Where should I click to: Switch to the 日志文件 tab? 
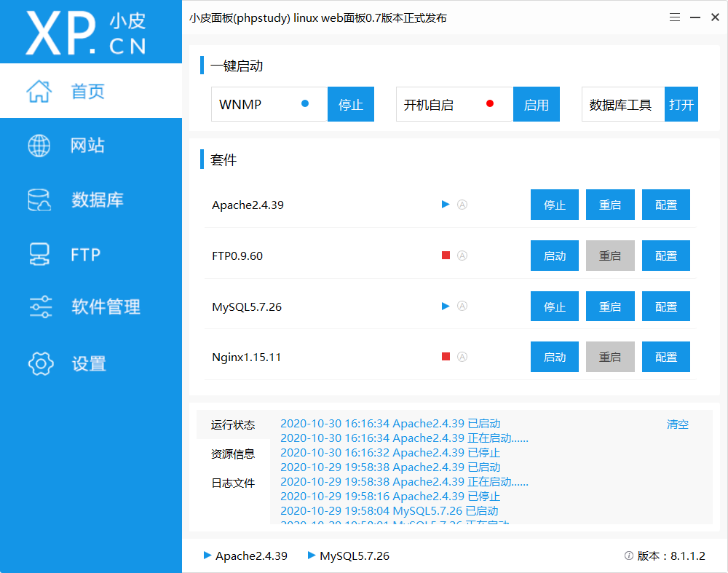click(x=233, y=482)
